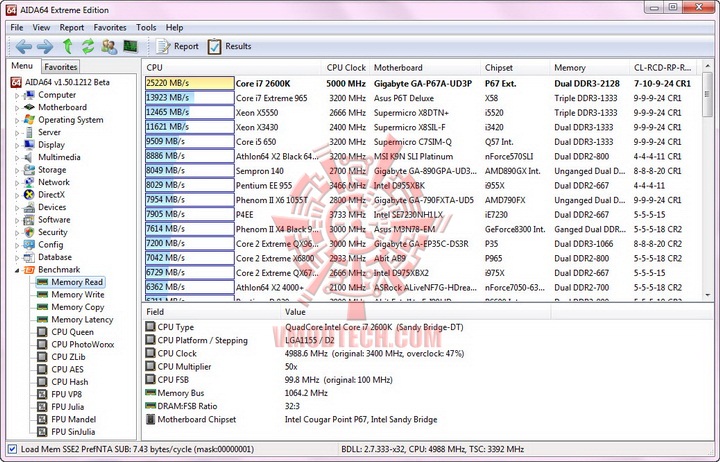
Task: Expand the Motherboard tree node
Action: click(17, 108)
